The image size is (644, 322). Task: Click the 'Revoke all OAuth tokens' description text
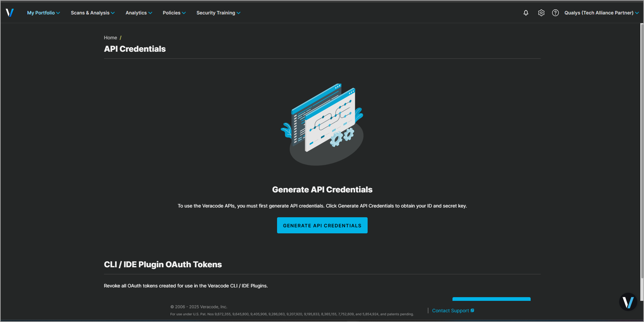186,286
